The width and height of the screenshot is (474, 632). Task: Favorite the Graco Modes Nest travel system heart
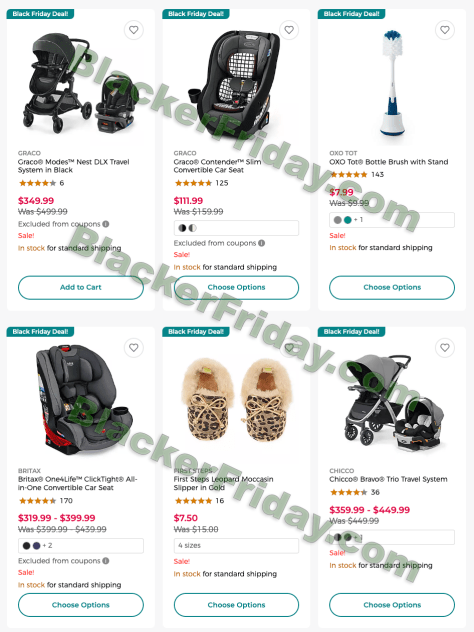[x=134, y=30]
